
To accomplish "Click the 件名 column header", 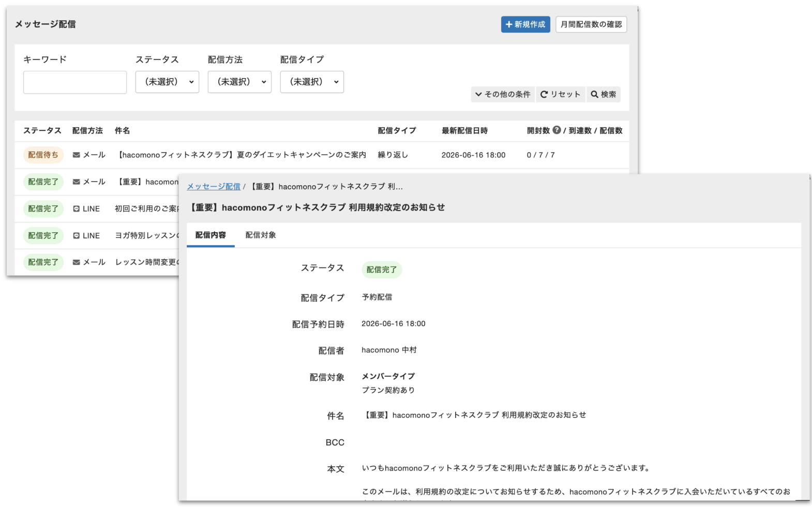I will pyautogui.click(x=123, y=130).
